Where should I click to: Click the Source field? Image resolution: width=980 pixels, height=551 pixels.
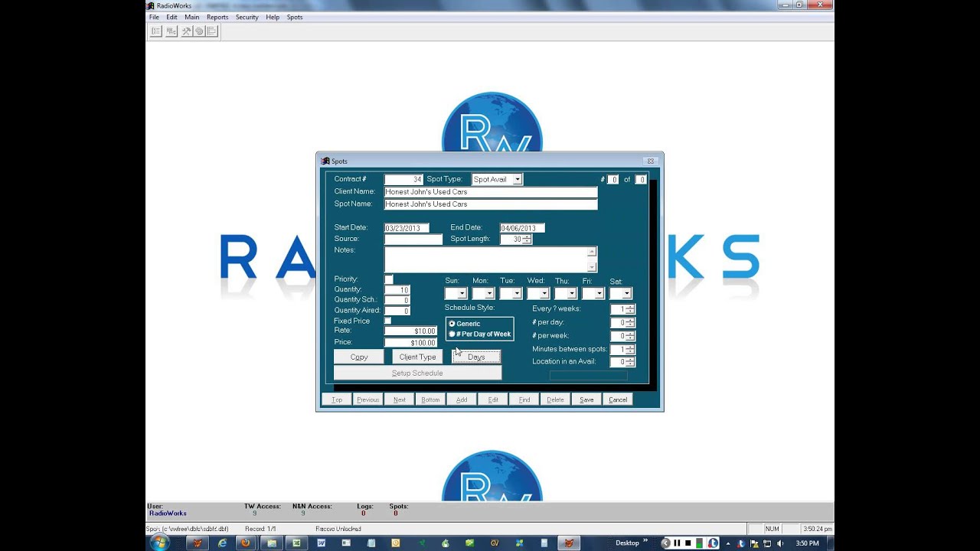[x=413, y=240]
